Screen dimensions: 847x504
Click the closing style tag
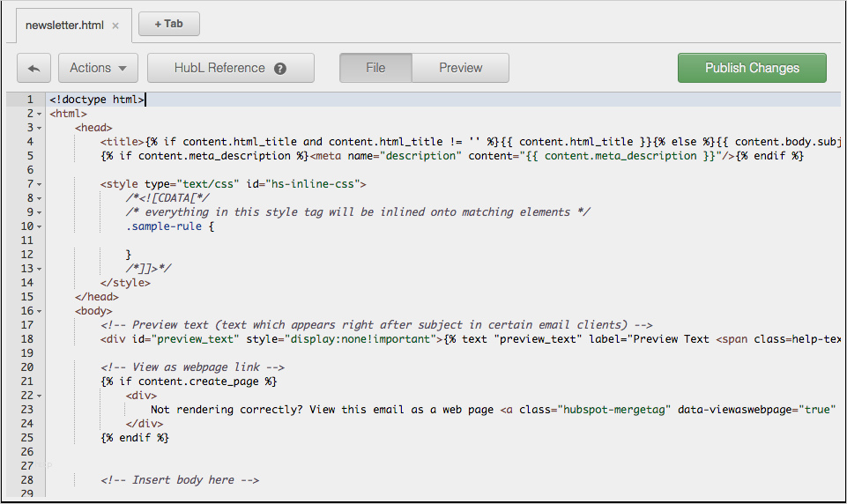point(125,283)
